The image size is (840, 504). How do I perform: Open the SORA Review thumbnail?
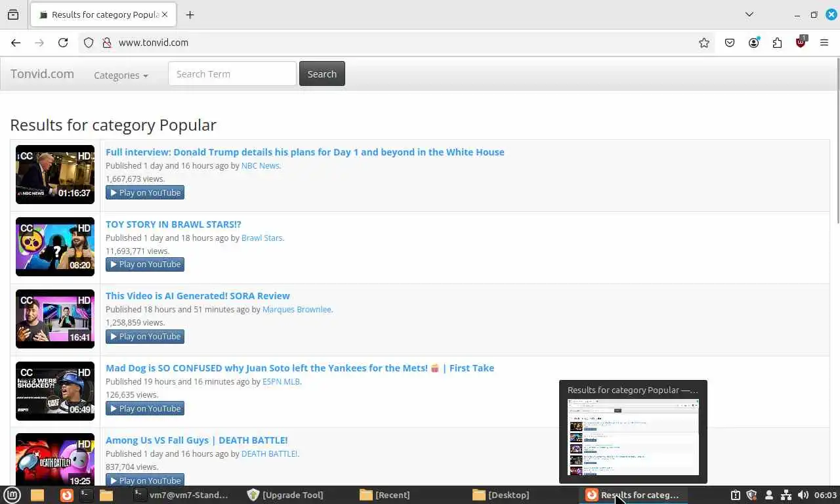point(55,319)
